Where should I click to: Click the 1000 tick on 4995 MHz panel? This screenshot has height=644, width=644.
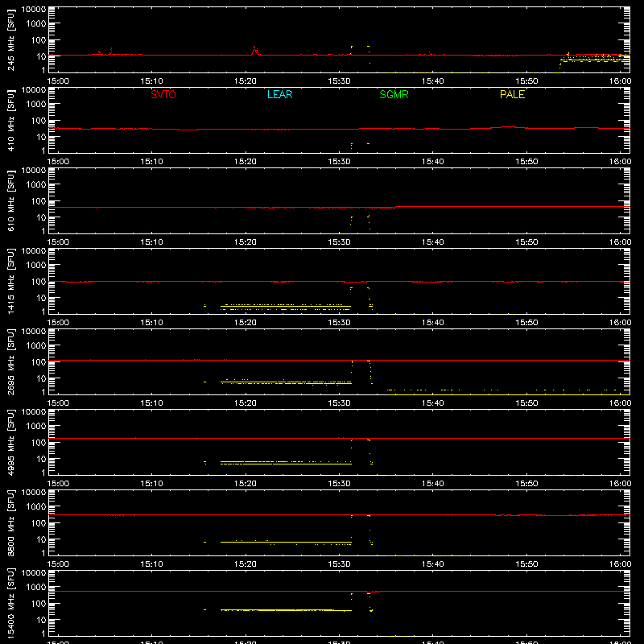(x=36, y=427)
